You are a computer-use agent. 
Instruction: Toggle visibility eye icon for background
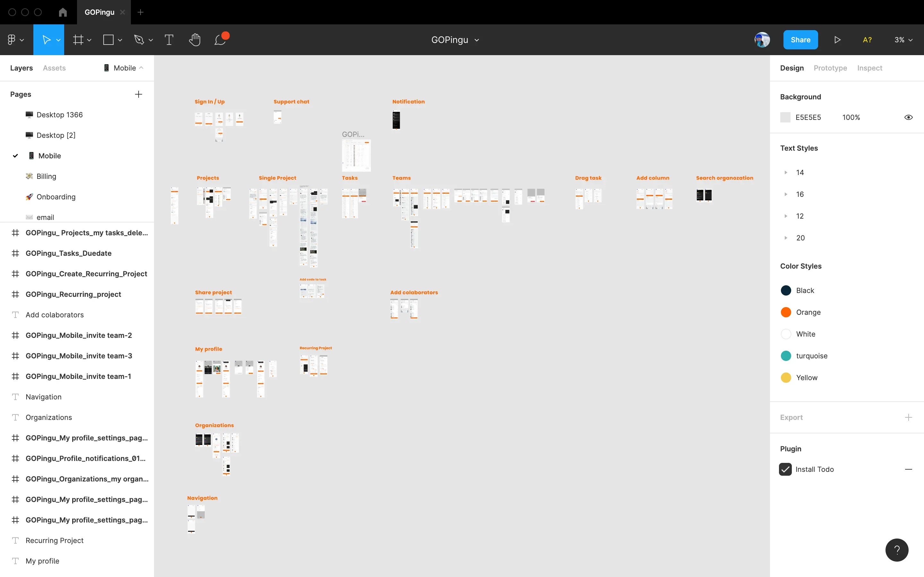908,117
